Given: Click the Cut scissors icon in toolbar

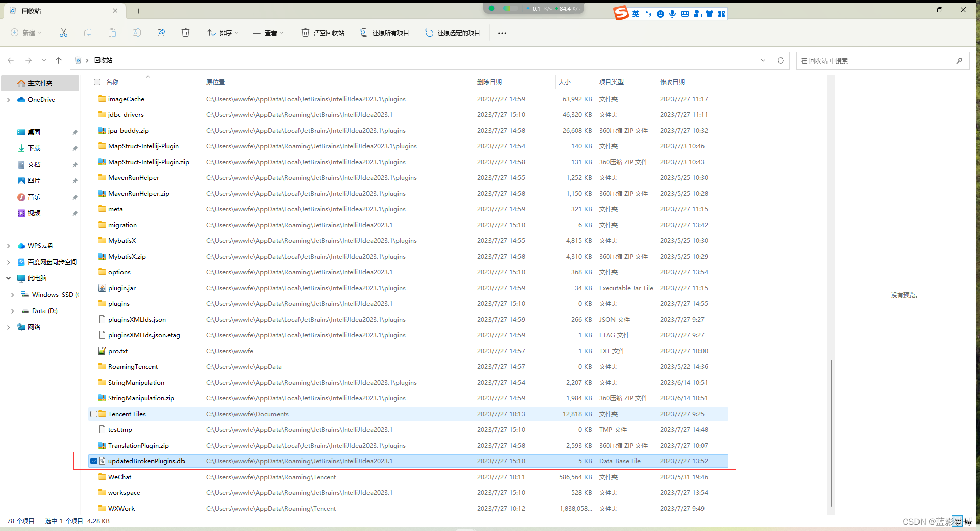Looking at the screenshot, I should (x=64, y=33).
